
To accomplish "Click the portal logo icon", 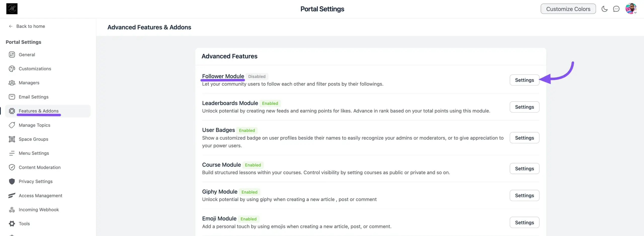I will [x=12, y=9].
